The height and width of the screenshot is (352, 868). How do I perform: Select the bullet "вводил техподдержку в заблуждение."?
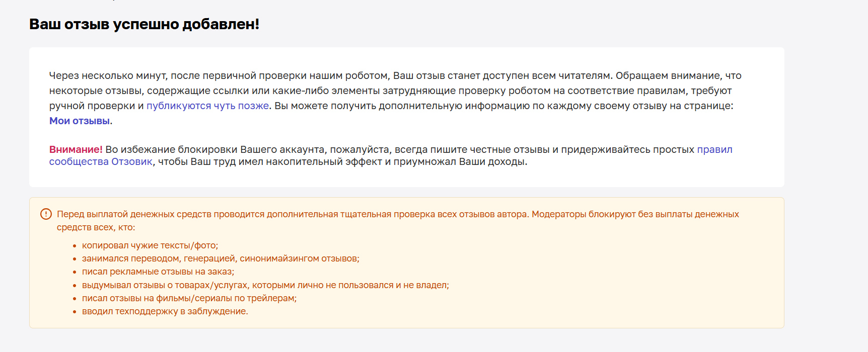[165, 311]
